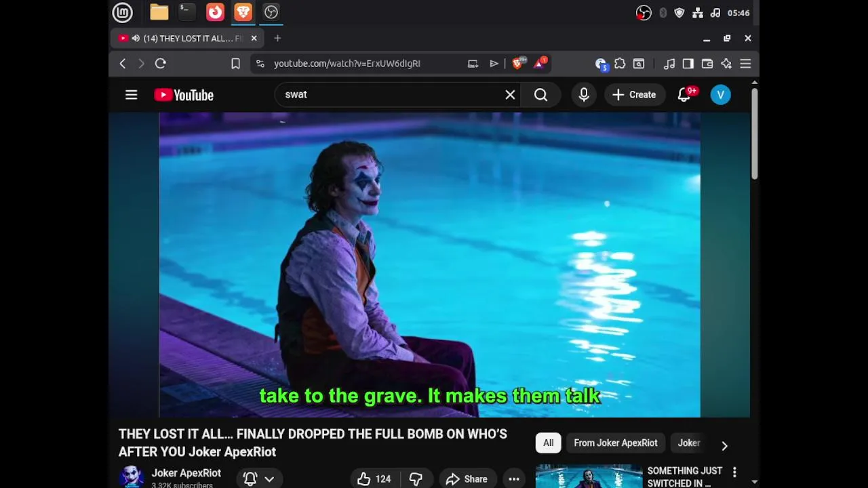Open a new browser tab
Viewport: 868px width, 488px height.
pyautogui.click(x=277, y=39)
